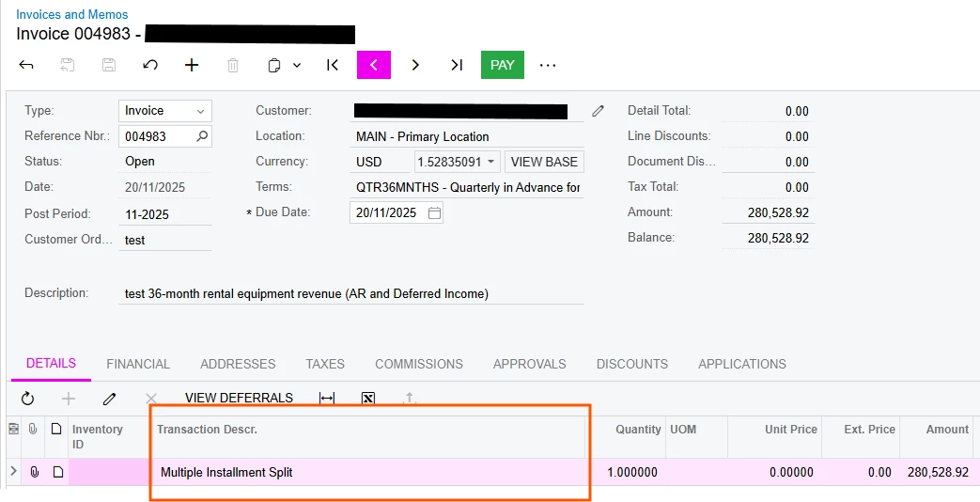Open the clipboard dropdown arrow

(x=297, y=65)
